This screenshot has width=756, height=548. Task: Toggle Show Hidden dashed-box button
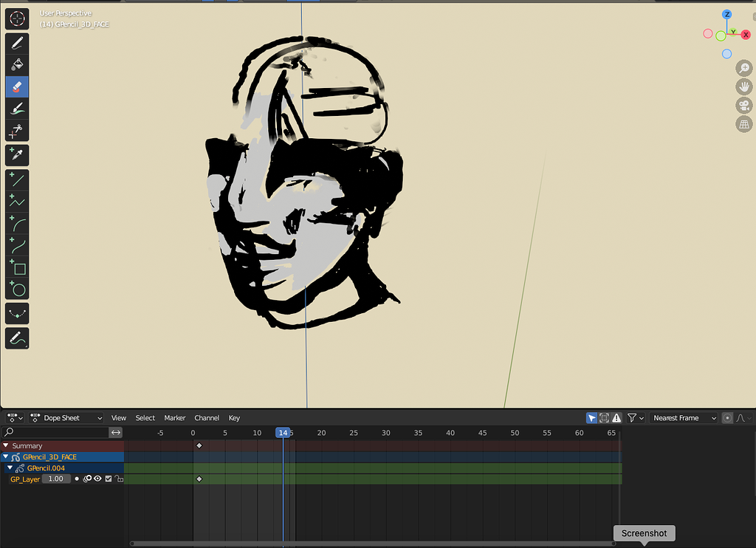point(604,418)
